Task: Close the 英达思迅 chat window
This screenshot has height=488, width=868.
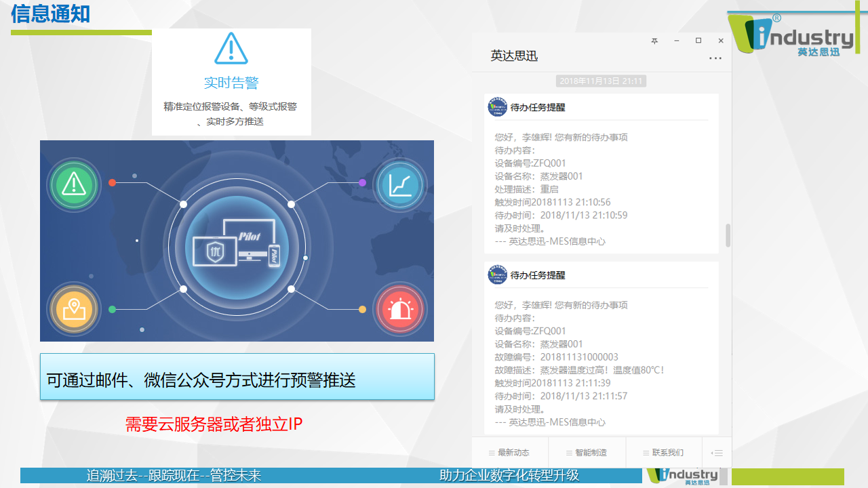Action: pos(721,41)
